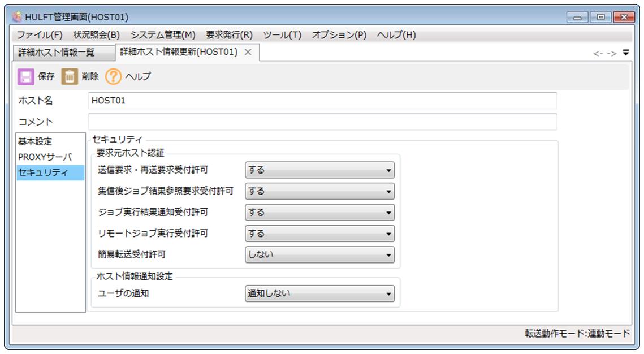The height and width of the screenshot is (354, 644).
Task: Open the システム管理(M) menu
Action: (163, 35)
